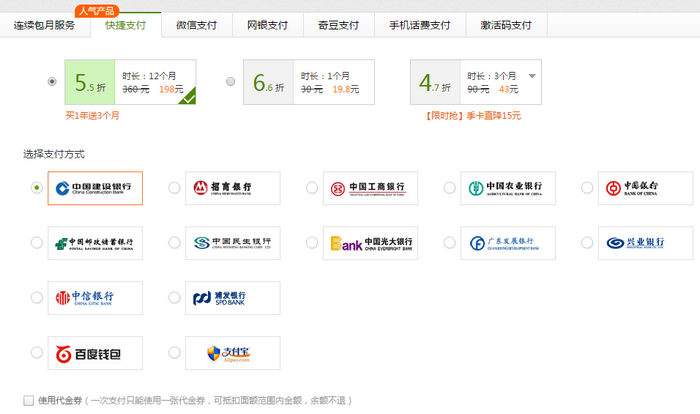Pick the Postal Savings Bank logo card

[95, 243]
